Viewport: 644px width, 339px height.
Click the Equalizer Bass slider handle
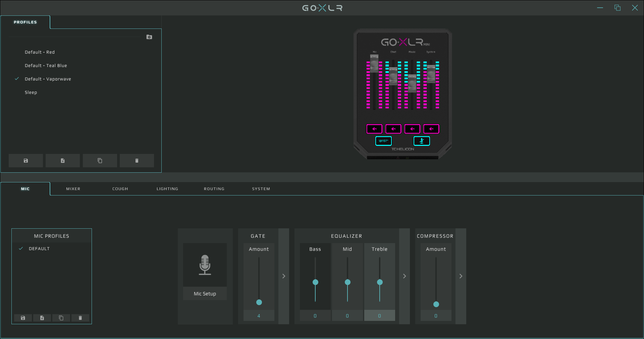tap(315, 282)
